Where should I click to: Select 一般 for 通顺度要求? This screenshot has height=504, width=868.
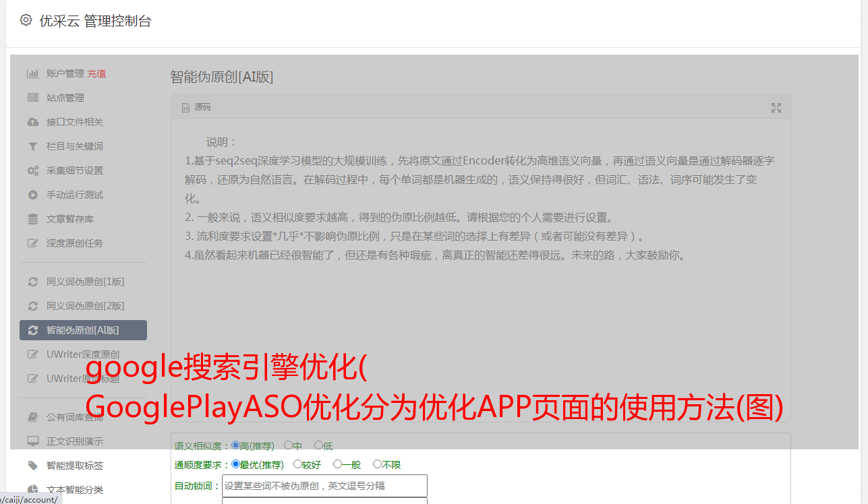click(x=337, y=464)
